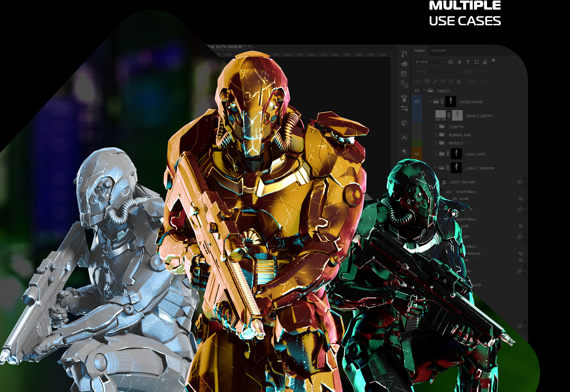Open the Color palette panel icon
The height and width of the screenshot is (392, 570).
404,64
